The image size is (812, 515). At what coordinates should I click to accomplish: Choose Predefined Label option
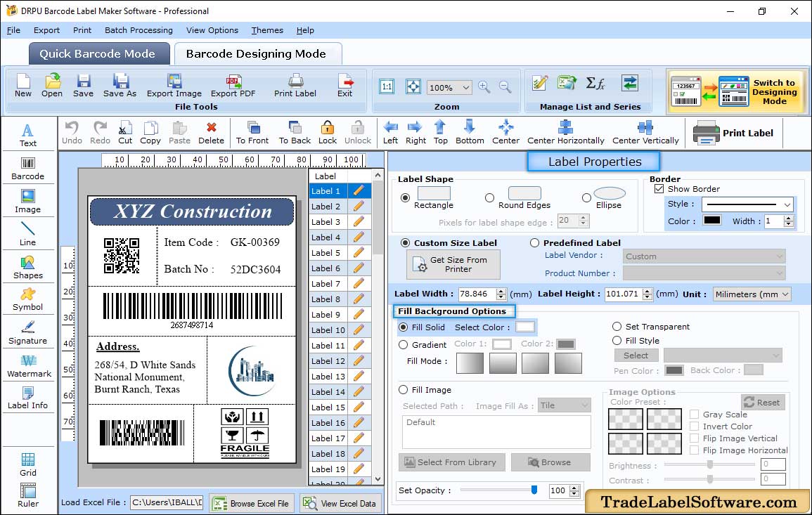[534, 243]
